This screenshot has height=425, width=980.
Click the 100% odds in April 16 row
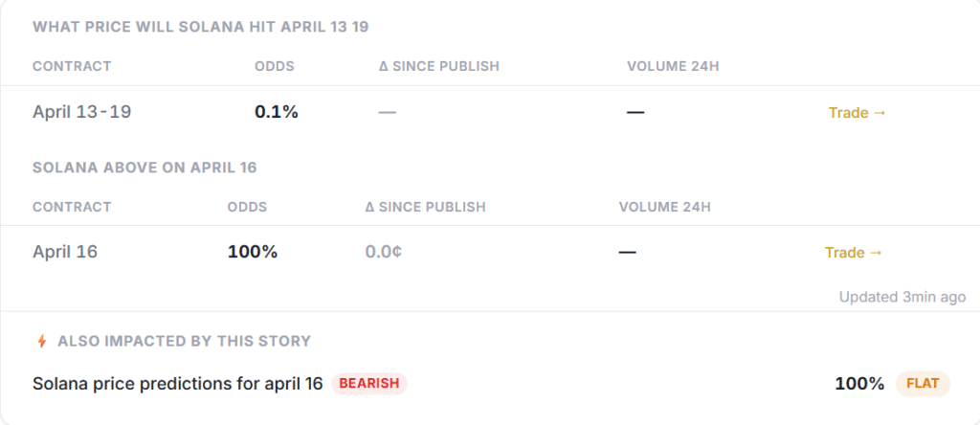(x=253, y=253)
